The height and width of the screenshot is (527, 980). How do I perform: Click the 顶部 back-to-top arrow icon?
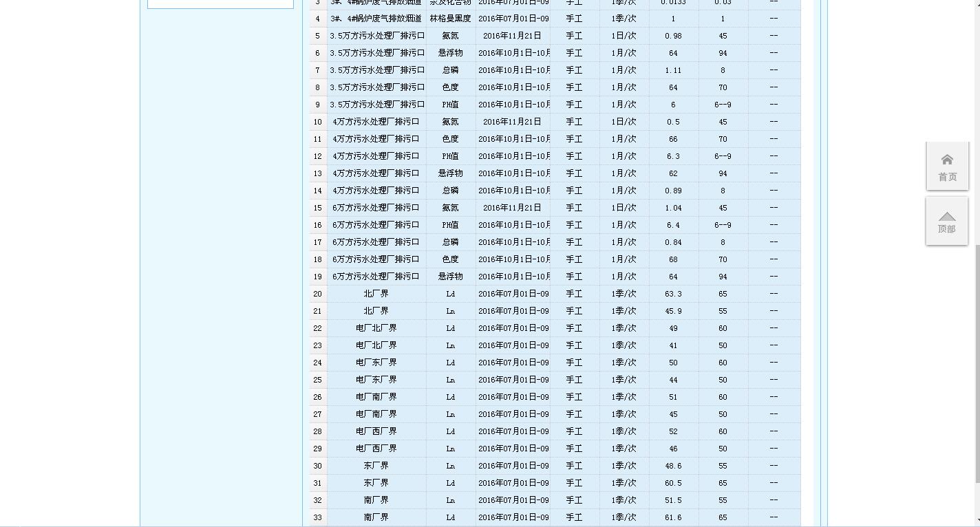click(946, 220)
